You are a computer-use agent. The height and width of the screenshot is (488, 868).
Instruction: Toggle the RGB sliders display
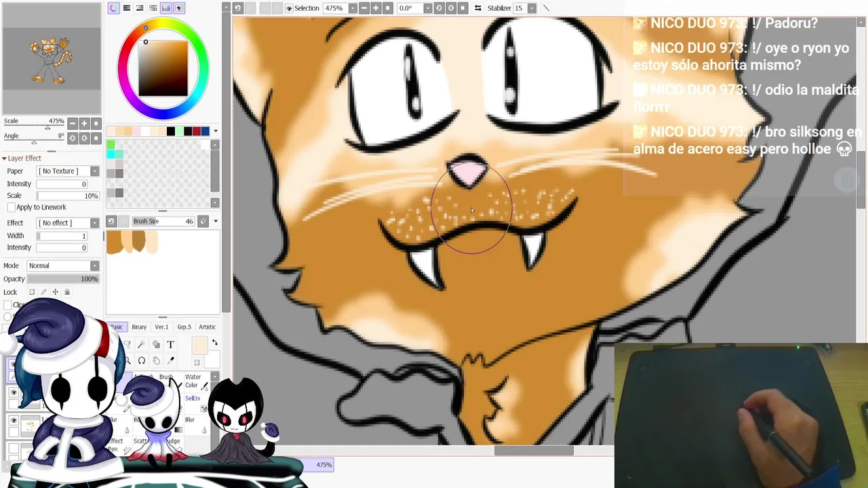[x=126, y=8]
